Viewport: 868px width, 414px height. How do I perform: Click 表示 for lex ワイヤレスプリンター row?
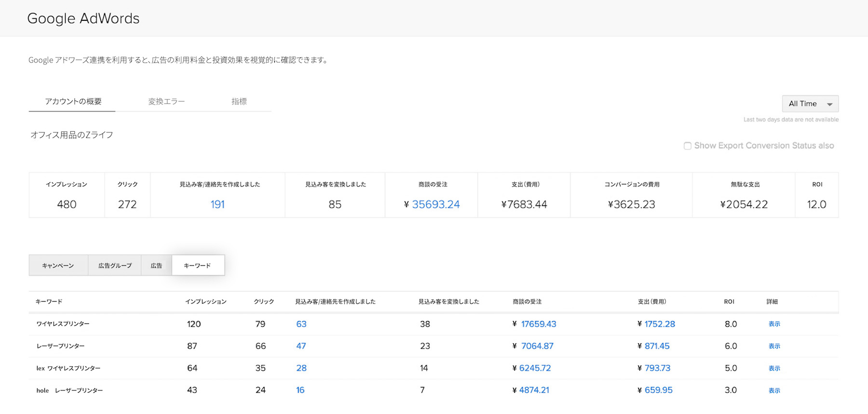(x=774, y=368)
